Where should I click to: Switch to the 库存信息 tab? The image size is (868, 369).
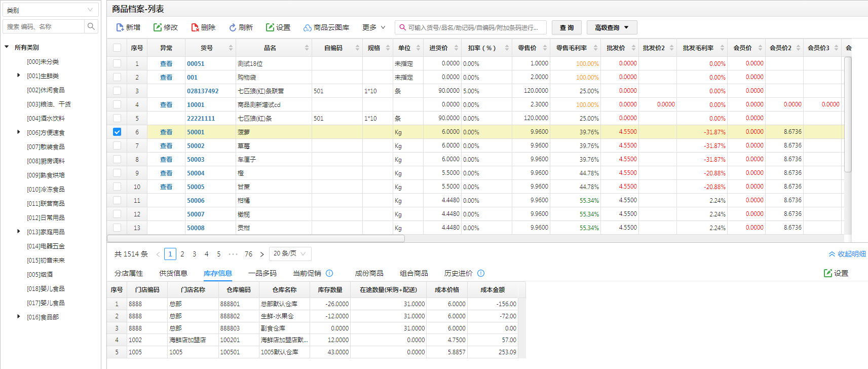(x=218, y=273)
